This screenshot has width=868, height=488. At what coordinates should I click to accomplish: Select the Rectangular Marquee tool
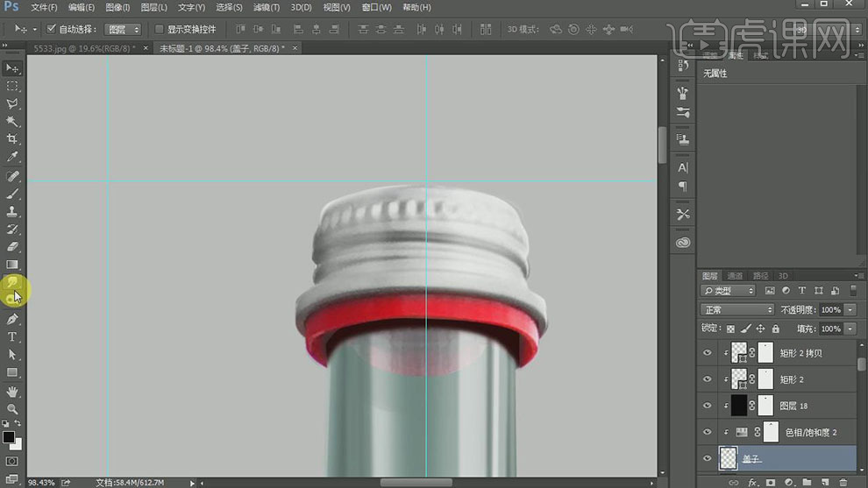12,87
